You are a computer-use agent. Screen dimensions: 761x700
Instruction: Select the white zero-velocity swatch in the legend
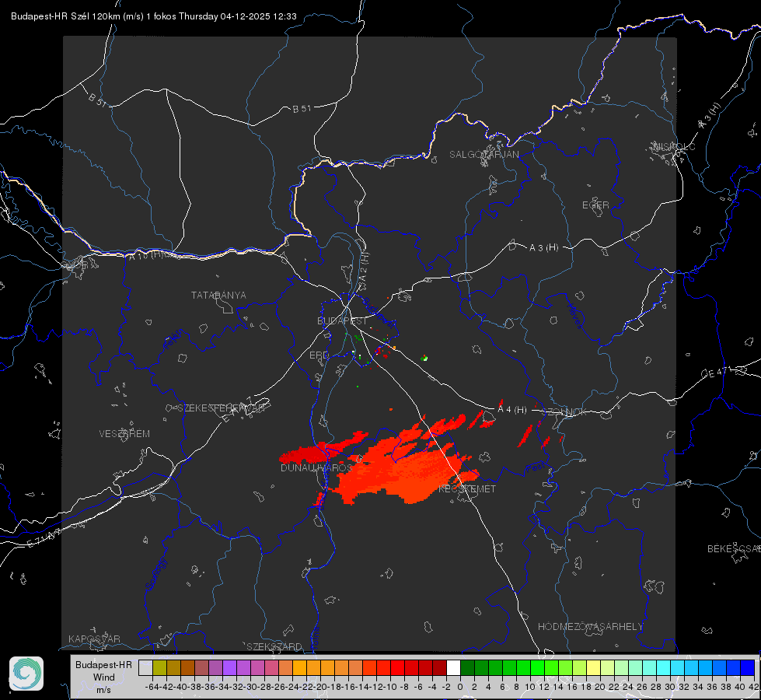(453, 667)
